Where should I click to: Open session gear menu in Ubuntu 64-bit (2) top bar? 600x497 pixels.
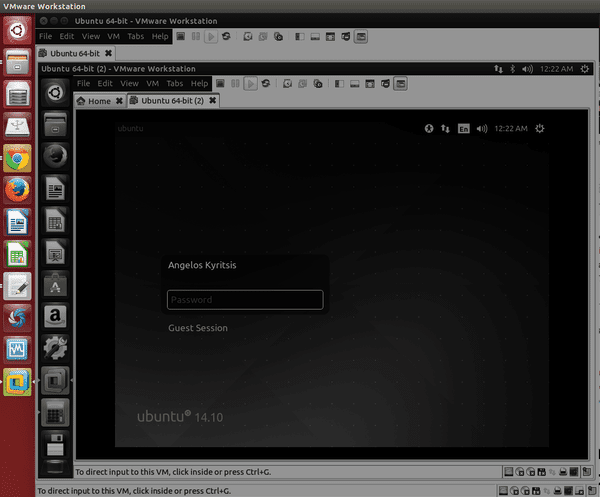coord(585,69)
